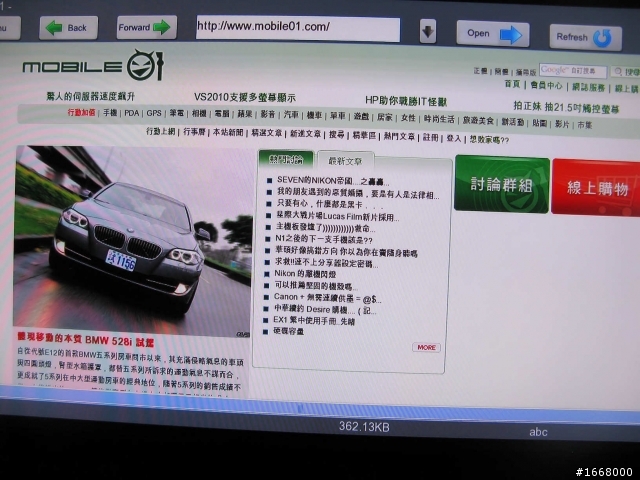Open the SEVEN的NIKON帝國 discussion thread
640x480 pixels.
pos(331,181)
